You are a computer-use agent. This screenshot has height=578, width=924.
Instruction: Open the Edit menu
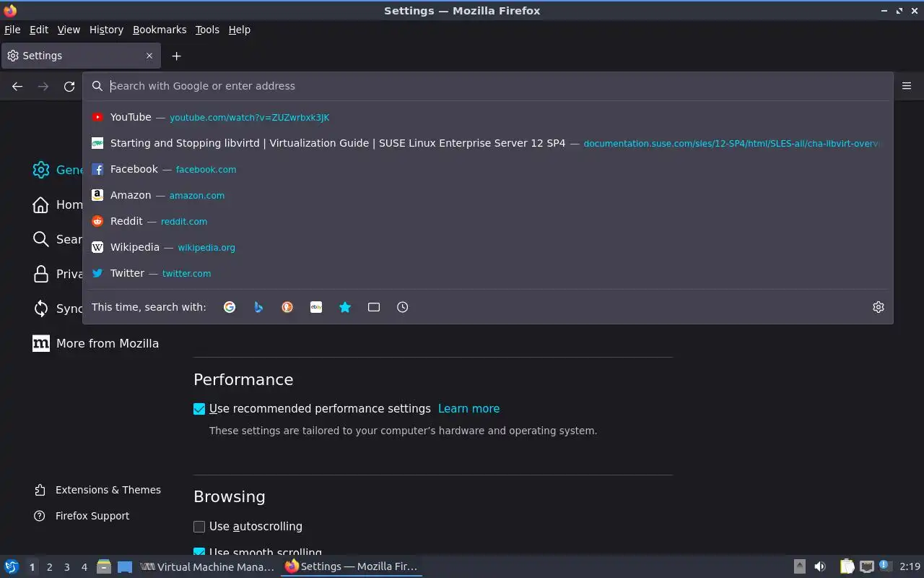tap(39, 30)
